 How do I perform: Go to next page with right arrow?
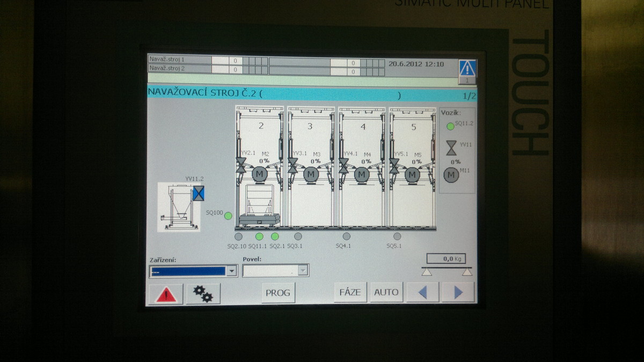[458, 293]
